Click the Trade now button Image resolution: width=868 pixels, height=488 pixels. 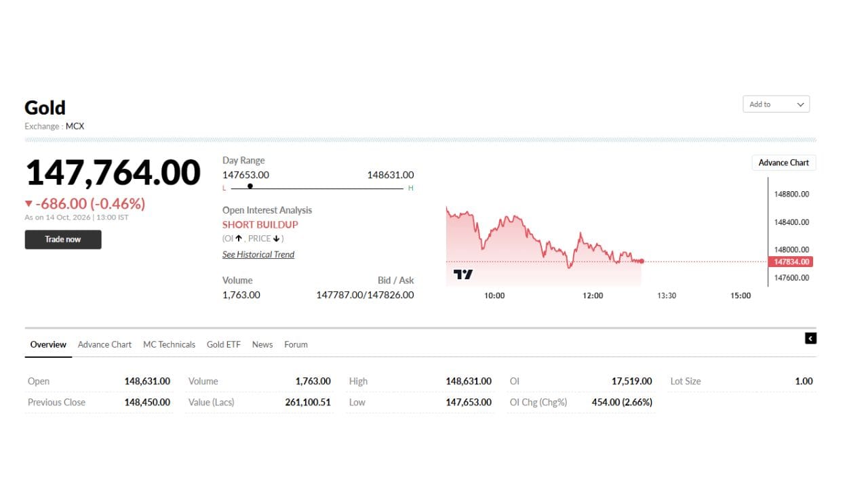click(63, 239)
